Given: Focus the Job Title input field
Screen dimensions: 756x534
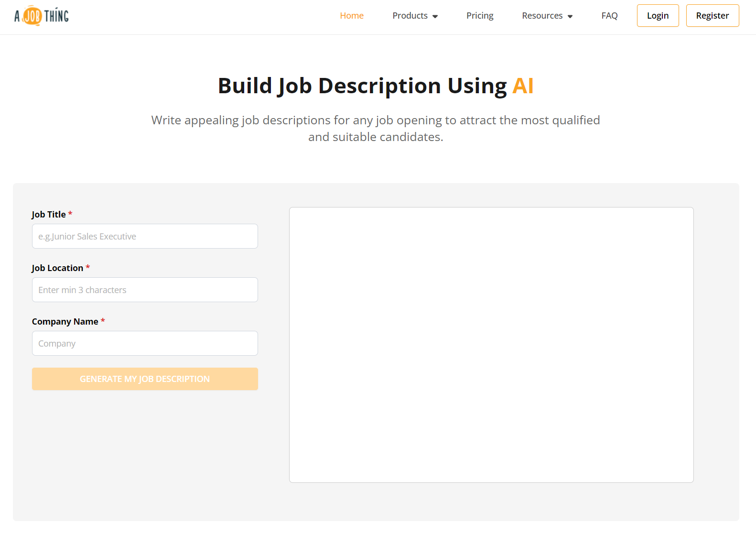Looking at the screenshot, I should pos(145,236).
